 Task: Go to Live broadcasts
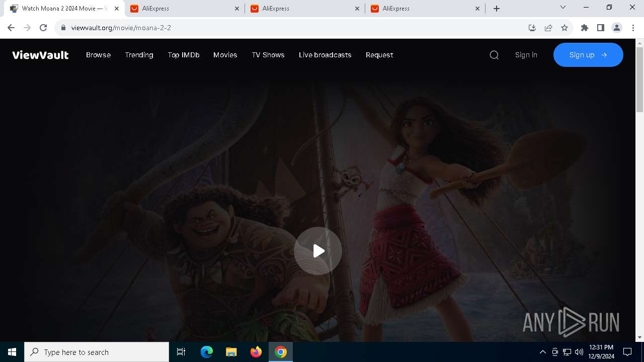[x=325, y=55]
